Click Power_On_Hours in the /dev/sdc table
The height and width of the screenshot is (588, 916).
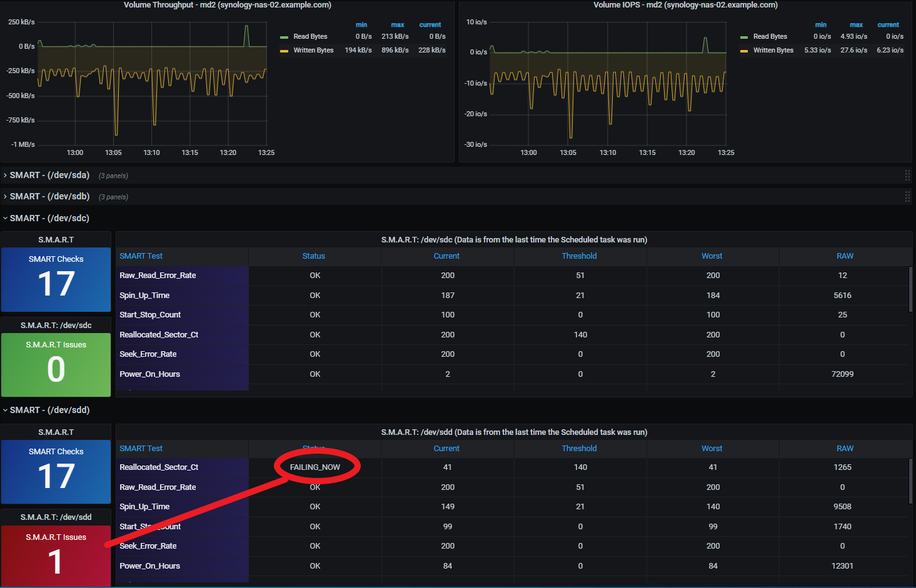point(149,374)
